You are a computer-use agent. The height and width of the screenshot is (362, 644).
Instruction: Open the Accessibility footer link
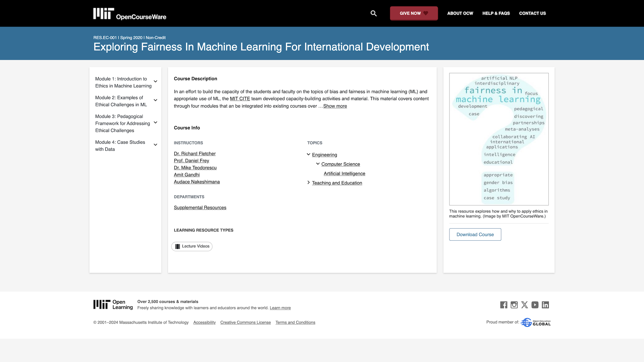click(x=204, y=322)
